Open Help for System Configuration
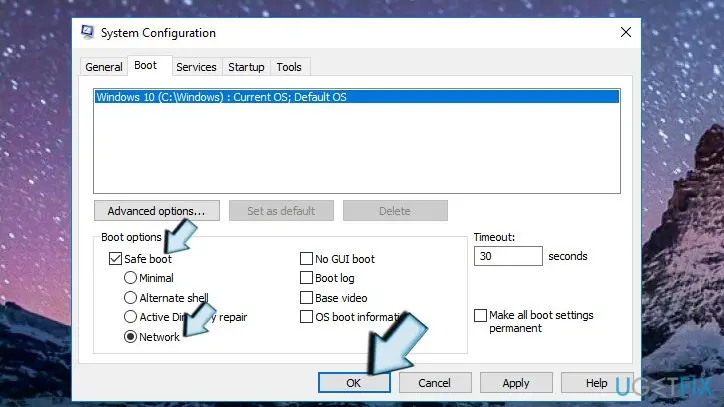This screenshot has height=407, width=724. coord(597,383)
